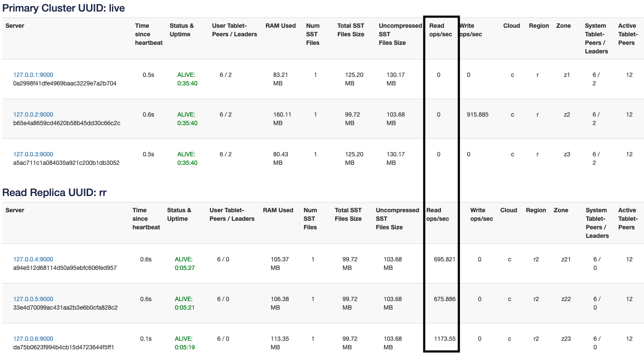Select the 1173.55 read ops/sec value

coord(444,339)
